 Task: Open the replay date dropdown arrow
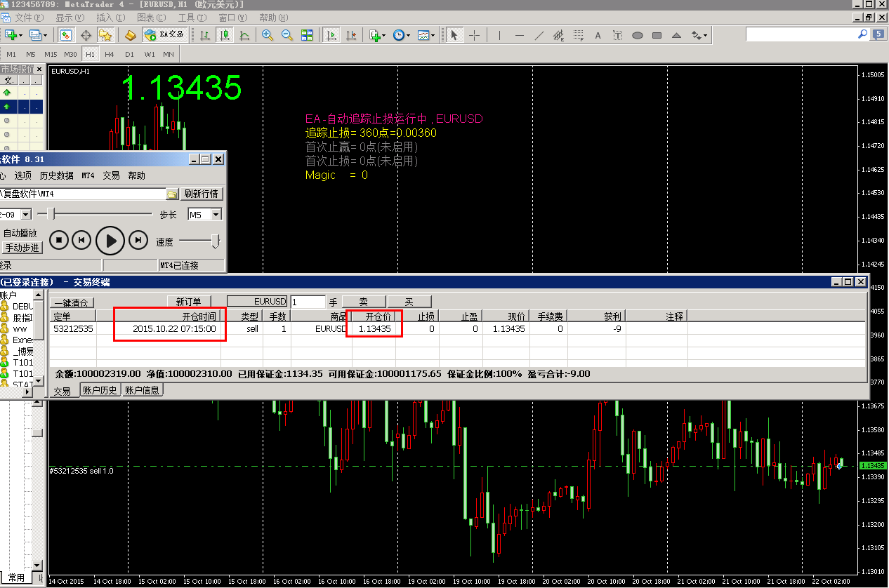point(26,215)
